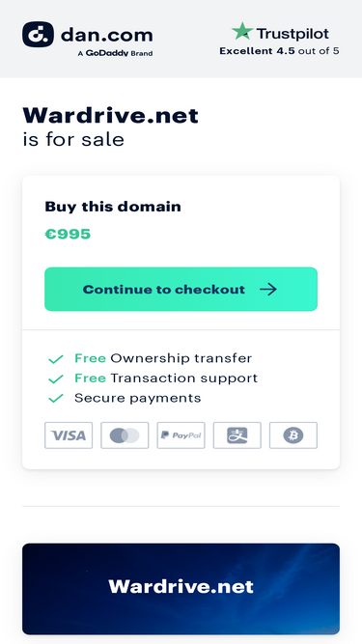362x644 pixels.
Task: Open the dan.com wordmark link
Action: click(107, 36)
